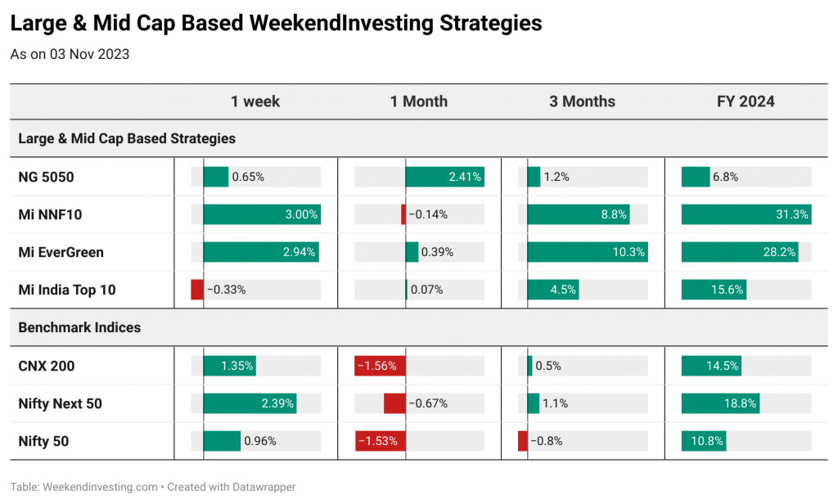Click the FY 2024 column header
838x504 pixels.
(746, 101)
